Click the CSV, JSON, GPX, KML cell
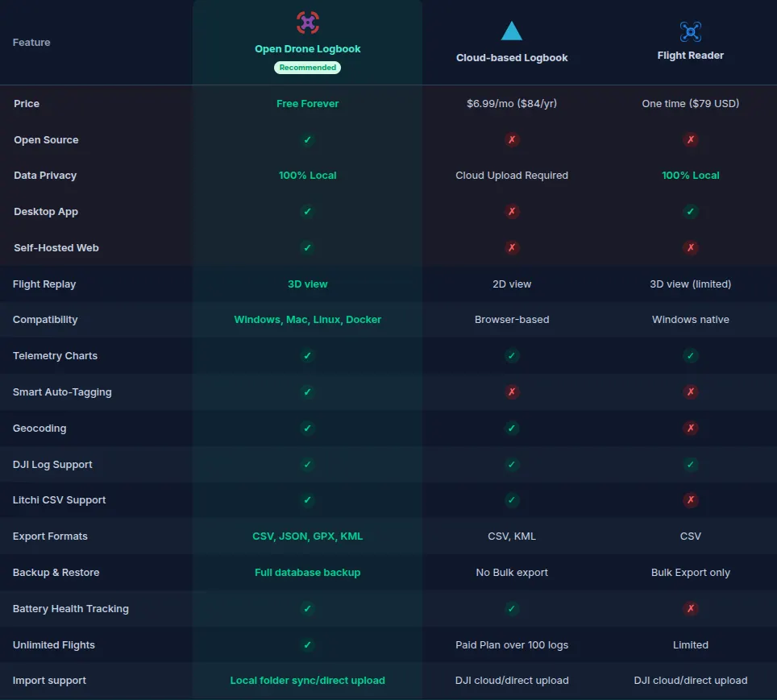This screenshot has width=777, height=700. click(x=307, y=536)
